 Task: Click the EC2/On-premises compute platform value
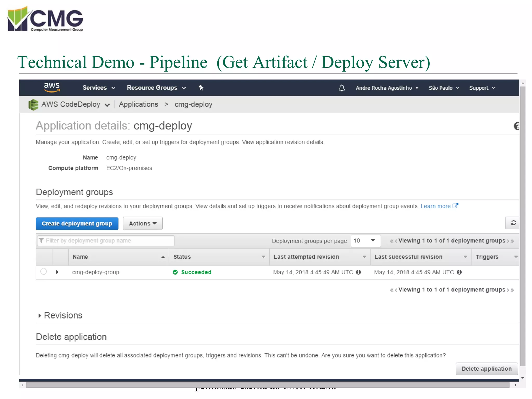(x=129, y=168)
